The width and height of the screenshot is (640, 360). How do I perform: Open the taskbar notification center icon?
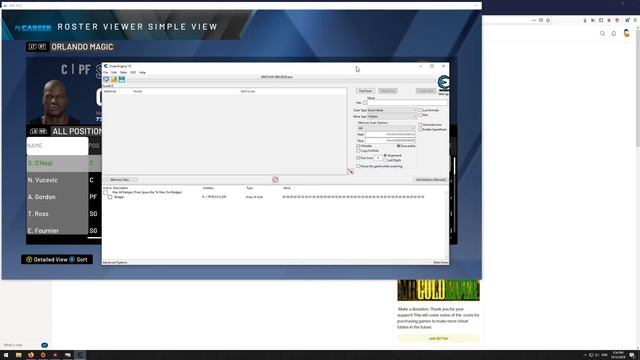pyautogui.click(x=632, y=355)
